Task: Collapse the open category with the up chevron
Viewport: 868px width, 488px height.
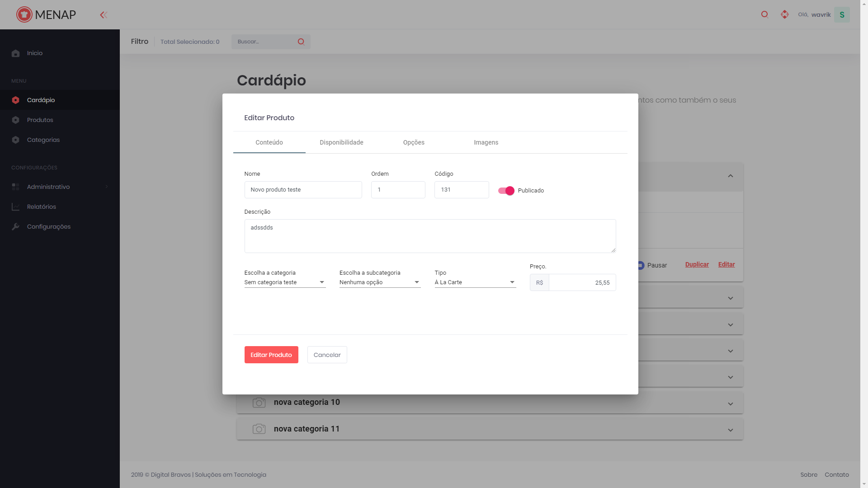Action: coord(731,176)
